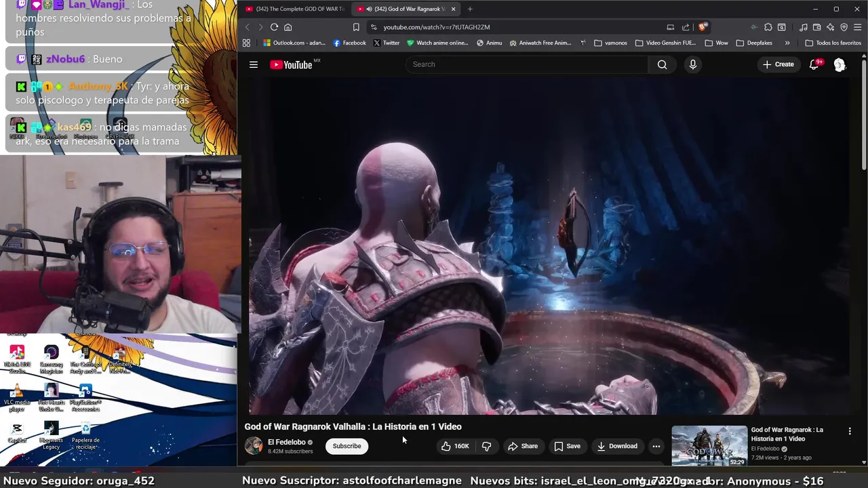
Task: Close the God of War Ragnarok tab
Action: 453,9
